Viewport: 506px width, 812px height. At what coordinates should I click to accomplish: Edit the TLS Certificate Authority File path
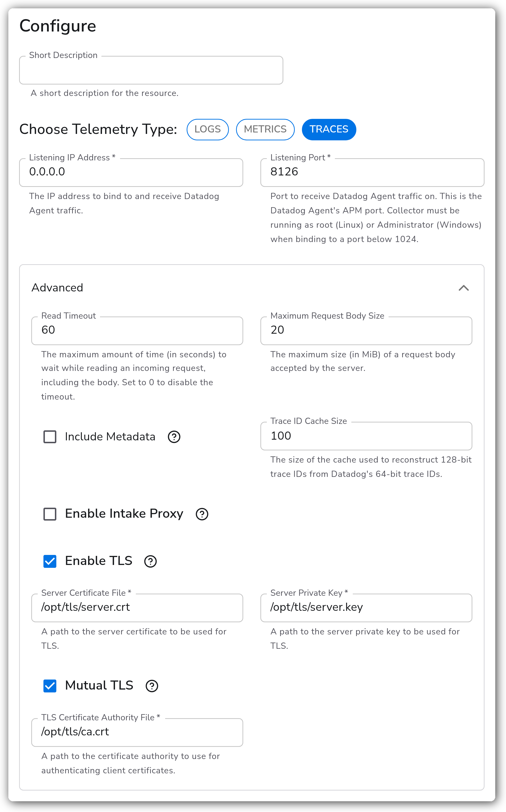137,732
